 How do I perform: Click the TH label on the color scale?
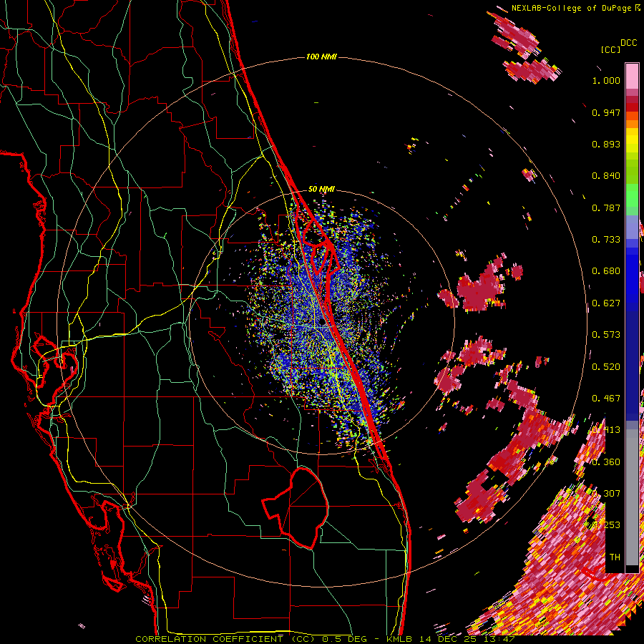615,557
